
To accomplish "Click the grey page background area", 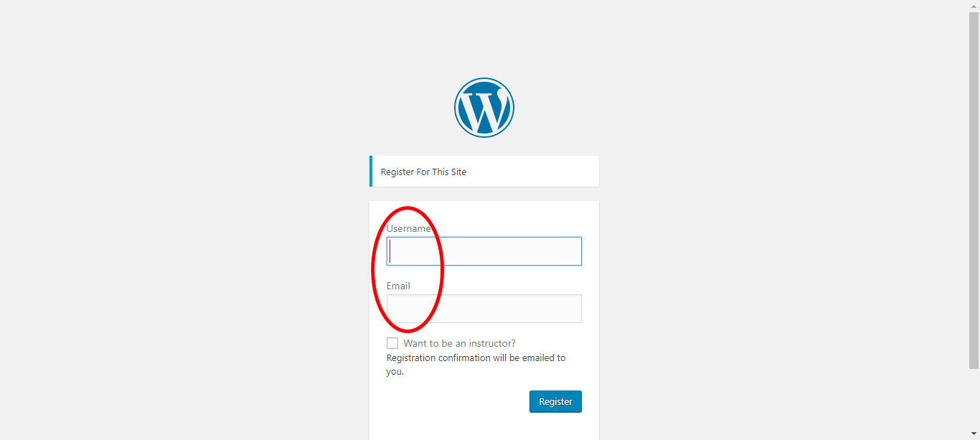I will pyautogui.click(x=179, y=215).
